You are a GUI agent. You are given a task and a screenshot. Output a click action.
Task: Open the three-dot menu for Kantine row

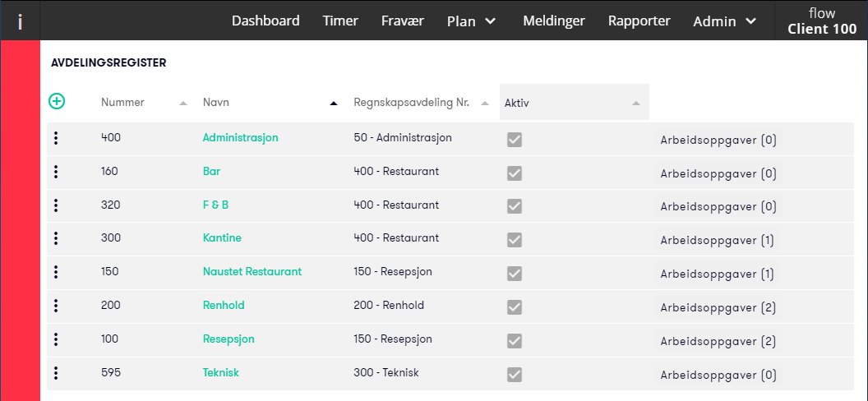(56, 238)
